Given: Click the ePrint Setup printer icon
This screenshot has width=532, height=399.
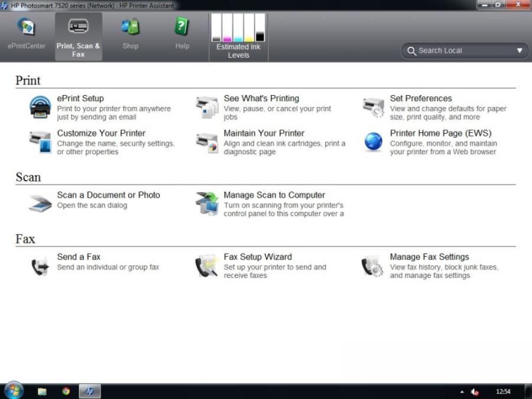Looking at the screenshot, I should pos(40,108).
